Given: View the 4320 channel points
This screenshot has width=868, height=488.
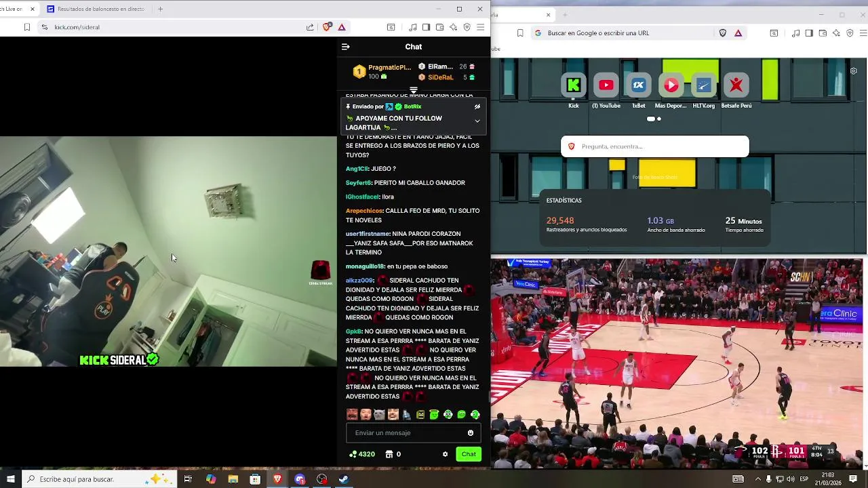Looking at the screenshot, I should [362, 454].
